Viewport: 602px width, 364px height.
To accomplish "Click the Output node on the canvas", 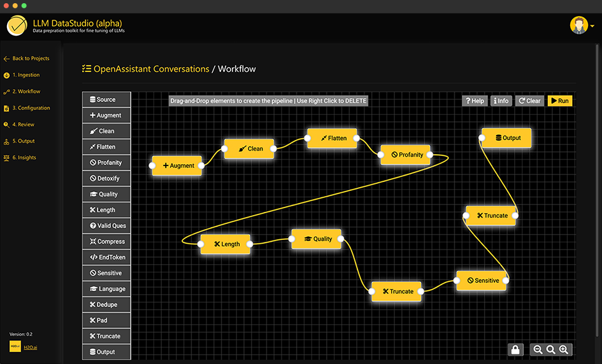I will click(506, 137).
